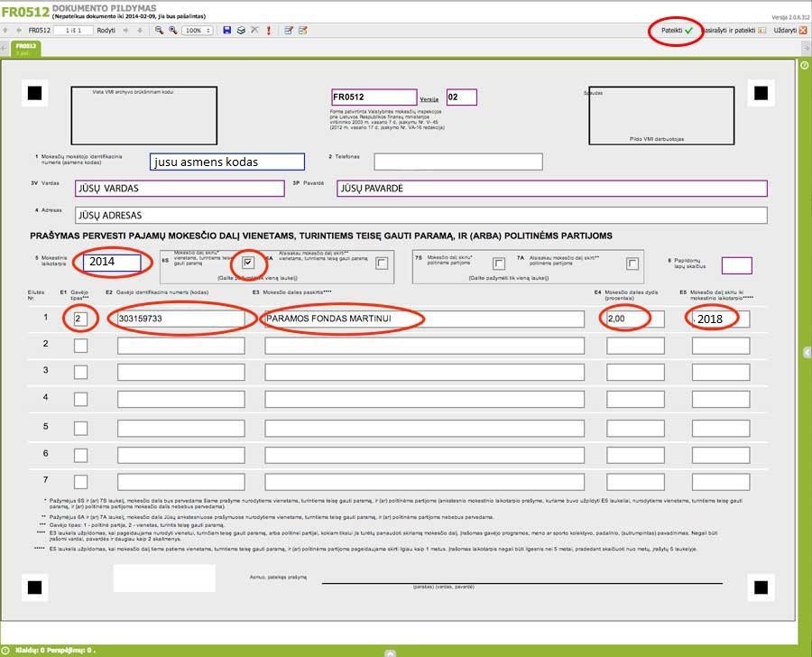Viewport: 812px width, 657px height.
Task: Check the 7S political parties checkbox
Action: coord(499,264)
